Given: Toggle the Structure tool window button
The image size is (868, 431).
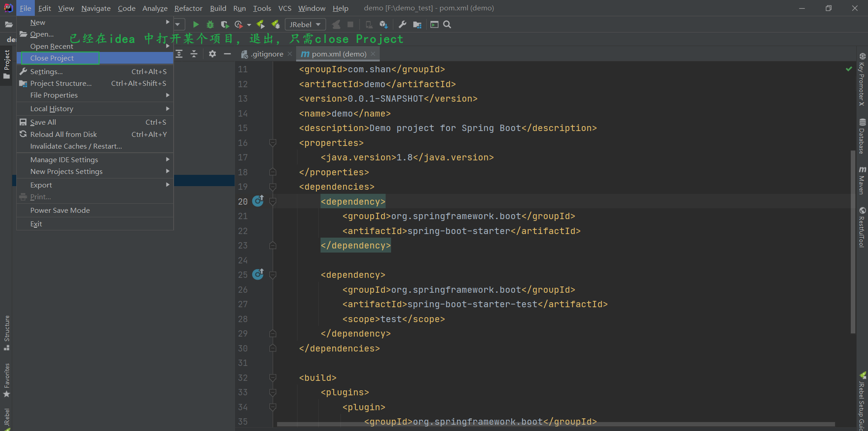Looking at the screenshot, I should click(6, 333).
